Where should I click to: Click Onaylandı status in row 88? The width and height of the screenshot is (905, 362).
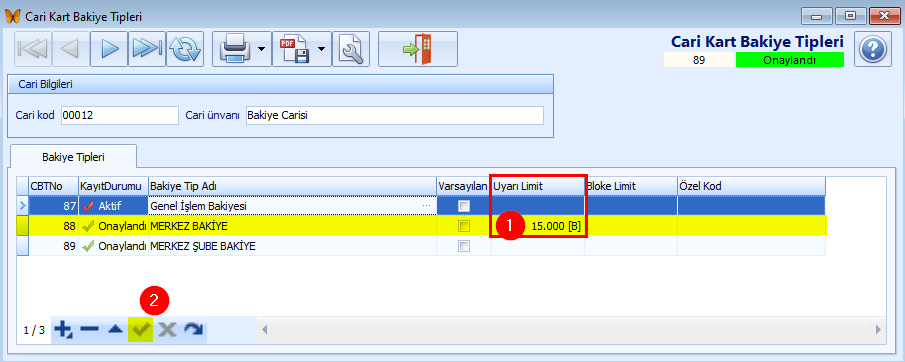113,226
